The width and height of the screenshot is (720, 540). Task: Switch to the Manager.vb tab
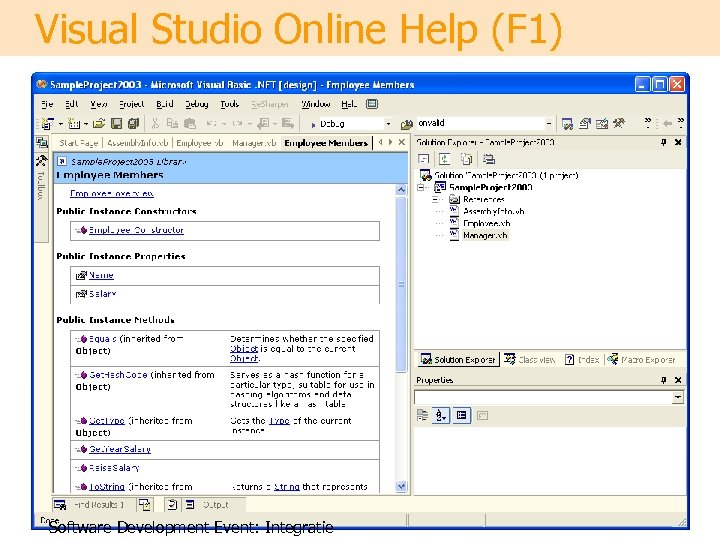point(254,143)
